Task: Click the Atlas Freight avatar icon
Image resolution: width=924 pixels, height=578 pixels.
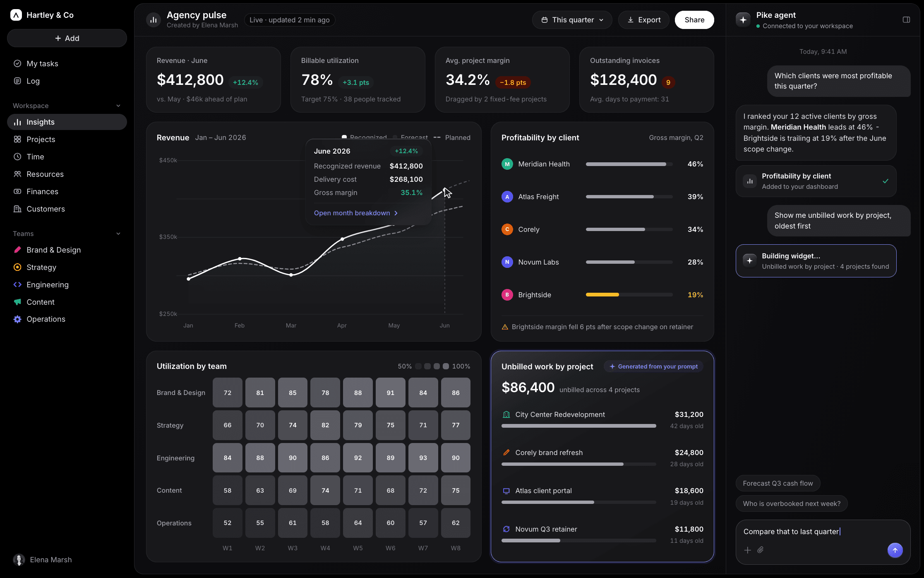Action: (507, 197)
